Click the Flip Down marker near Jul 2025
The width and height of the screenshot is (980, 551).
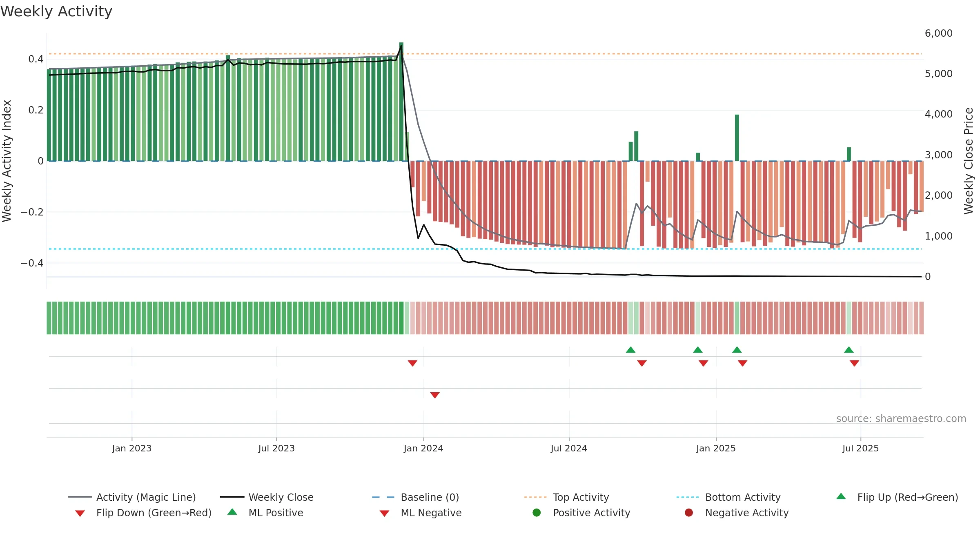click(x=855, y=363)
